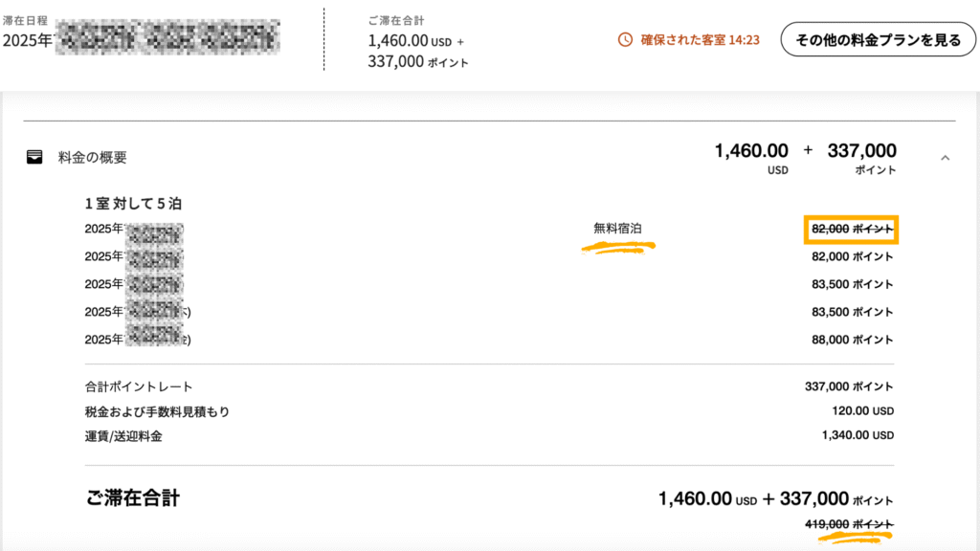The height and width of the screenshot is (551, 980).
Task: Click the wallet icon beside 料金の概要
Action: (x=34, y=157)
